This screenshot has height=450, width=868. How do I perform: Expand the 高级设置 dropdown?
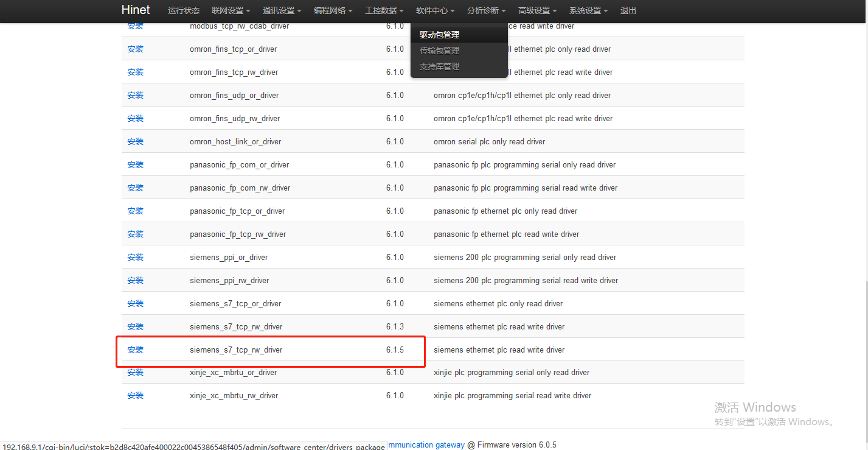[x=537, y=10]
